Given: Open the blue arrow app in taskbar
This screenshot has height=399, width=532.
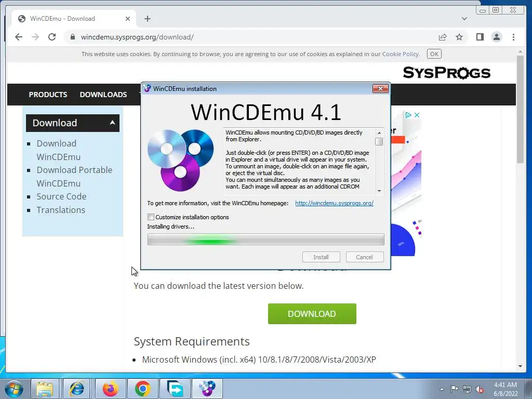Looking at the screenshot, I should coord(175,389).
